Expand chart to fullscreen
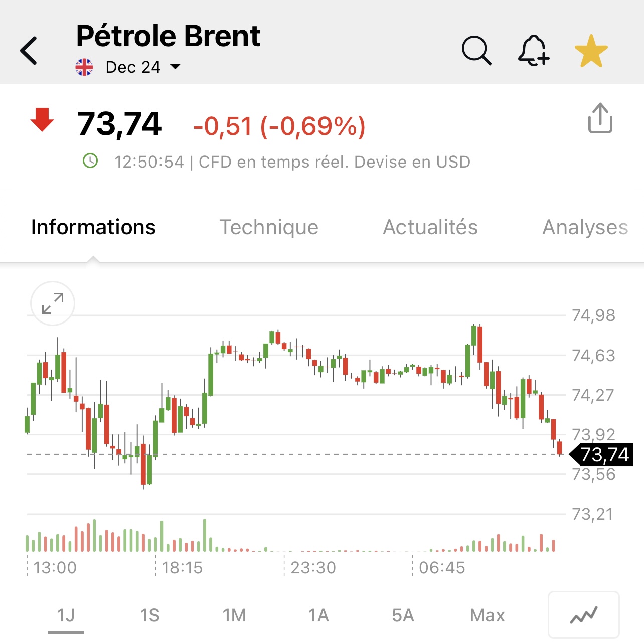This screenshot has height=644, width=644. [x=53, y=303]
